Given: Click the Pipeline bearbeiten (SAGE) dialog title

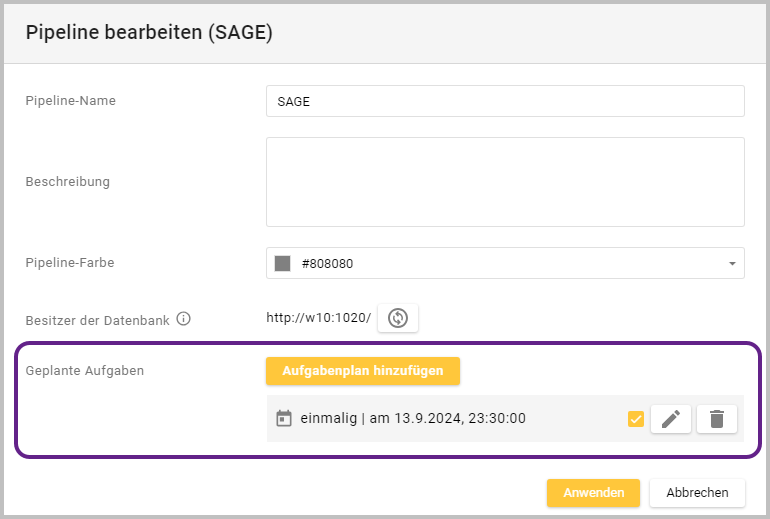Looking at the screenshot, I should (x=149, y=33).
